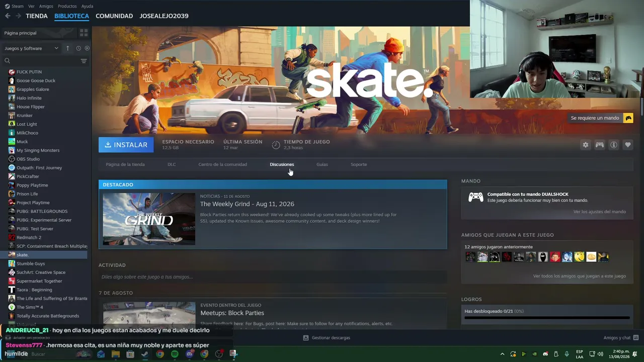
Task: Open the JOSEALEJO2039 profile tab
Action: click(164, 16)
